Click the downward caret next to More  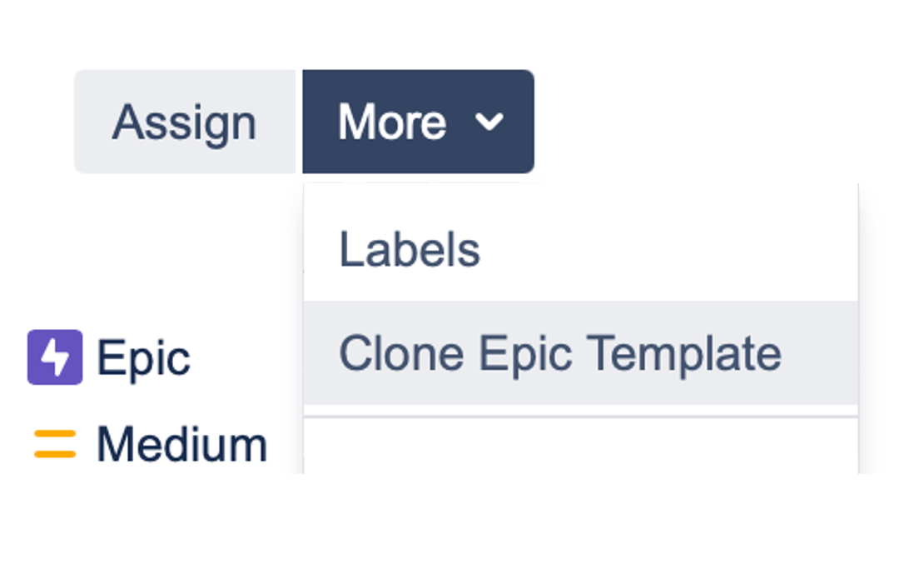click(x=489, y=122)
